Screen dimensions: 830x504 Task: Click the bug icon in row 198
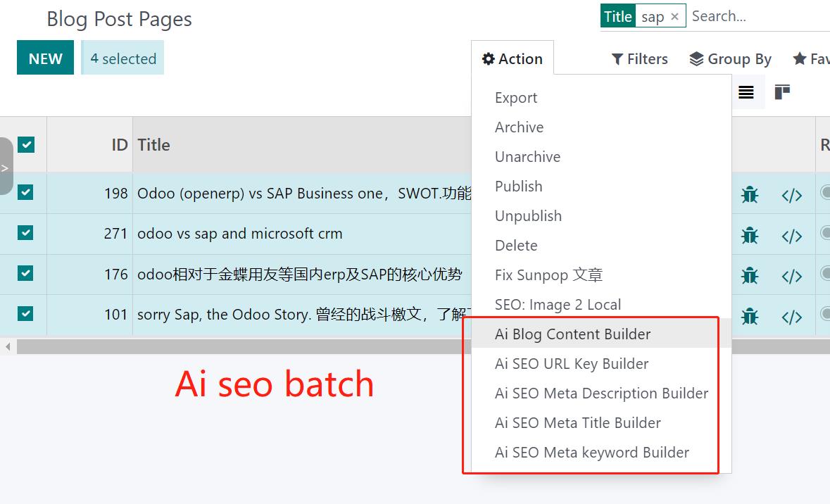pyautogui.click(x=750, y=194)
